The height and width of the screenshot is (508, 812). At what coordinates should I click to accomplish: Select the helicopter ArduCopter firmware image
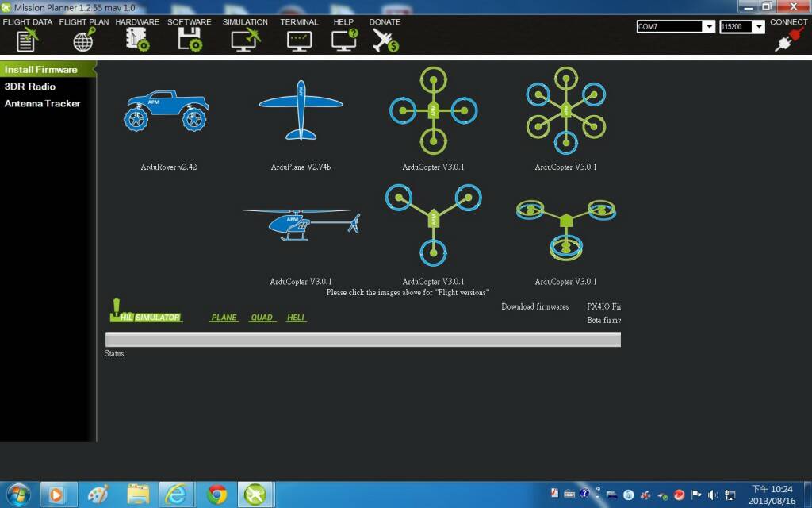pos(301,225)
